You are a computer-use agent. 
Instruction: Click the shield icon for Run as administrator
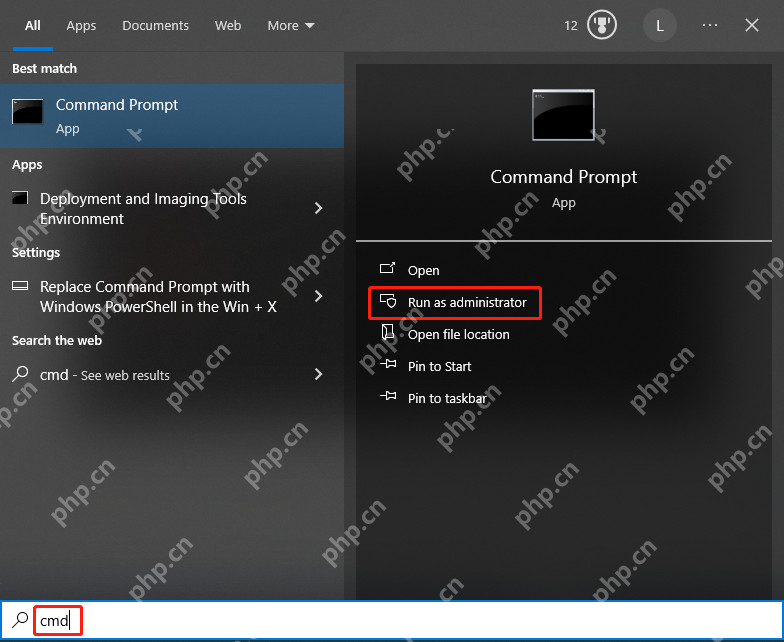[388, 302]
